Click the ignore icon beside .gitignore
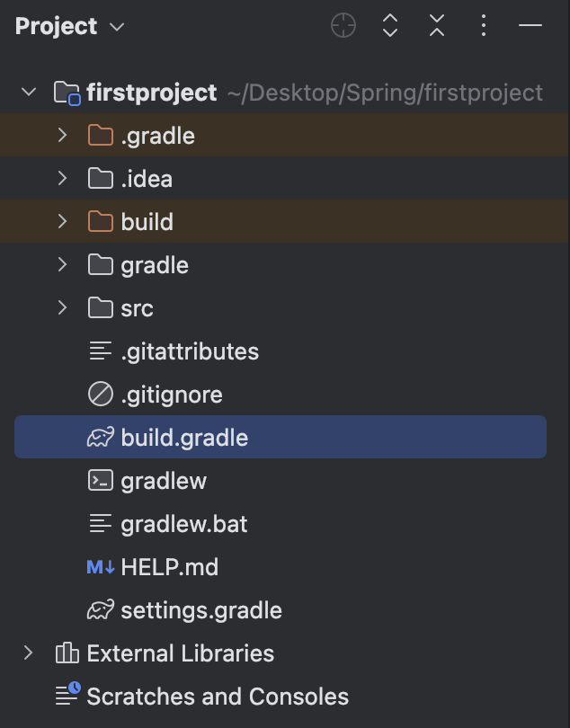The width and height of the screenshot is (570, 728). pos(101,395)
